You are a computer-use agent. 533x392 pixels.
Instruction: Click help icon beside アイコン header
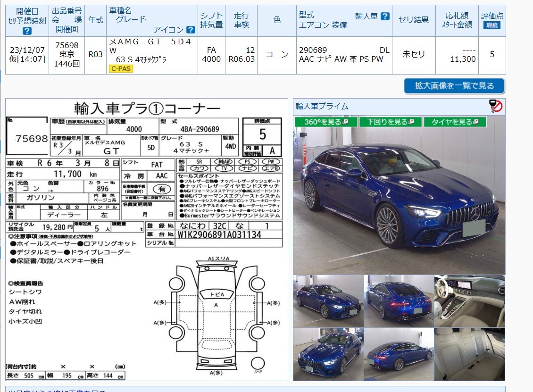(x=191, y=30)
